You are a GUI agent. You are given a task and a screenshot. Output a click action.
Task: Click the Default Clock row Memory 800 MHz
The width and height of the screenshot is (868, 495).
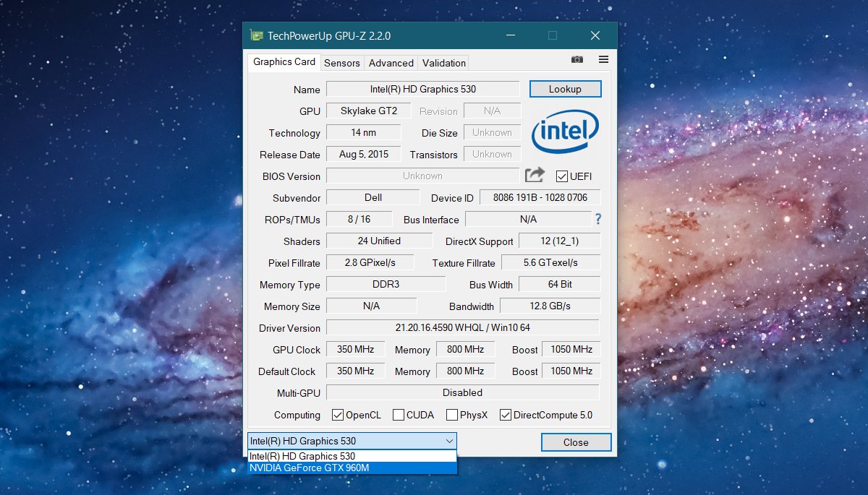coord(465,371)
